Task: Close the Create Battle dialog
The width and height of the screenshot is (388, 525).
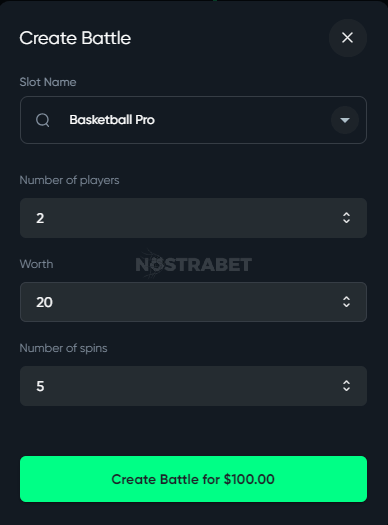Action: pos(347,38)
